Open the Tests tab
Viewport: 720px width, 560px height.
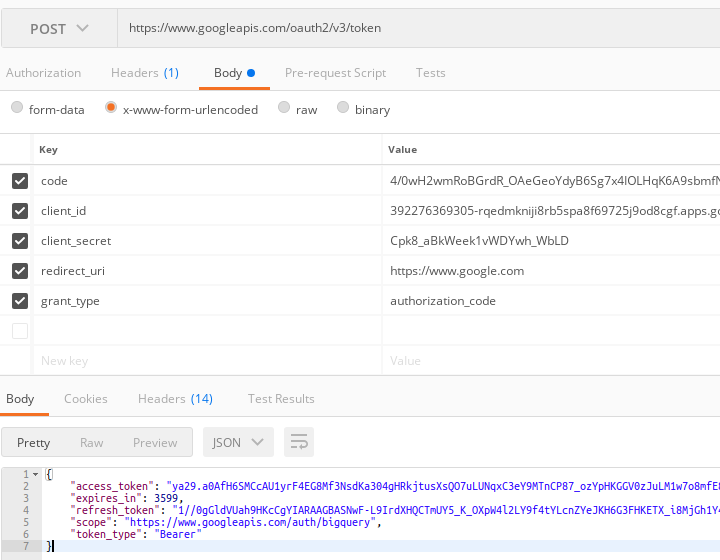(431, 73)
